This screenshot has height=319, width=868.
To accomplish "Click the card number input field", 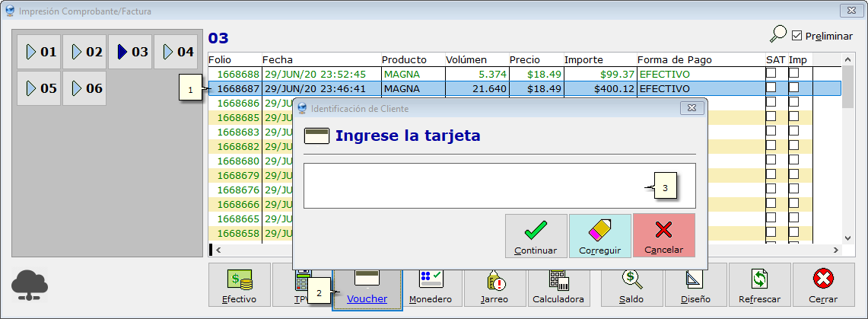I will [x=472, y=186].
